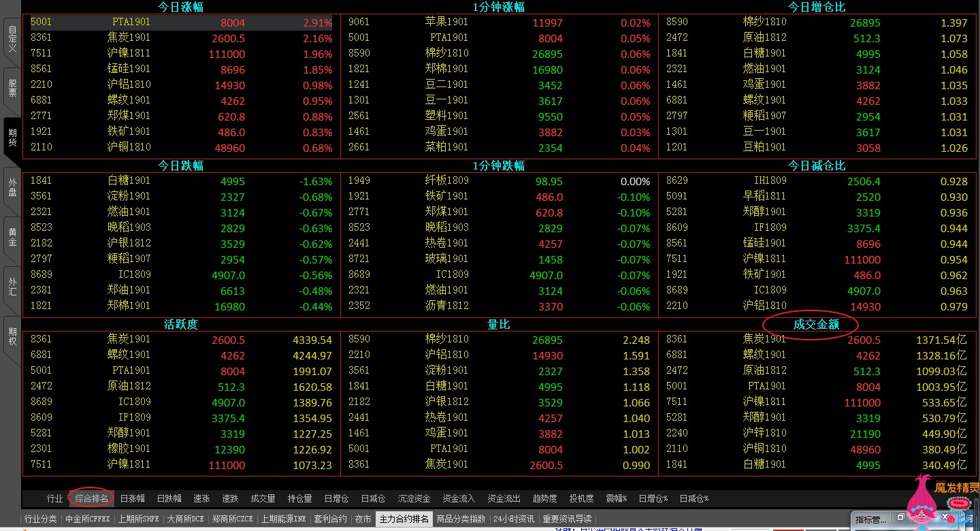Select the 菜粕1901 contract row
980x531 pixels.
(499, 148)
